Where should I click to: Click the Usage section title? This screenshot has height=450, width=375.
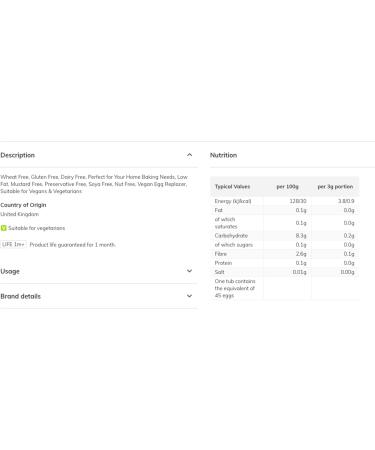coord(10,271)
